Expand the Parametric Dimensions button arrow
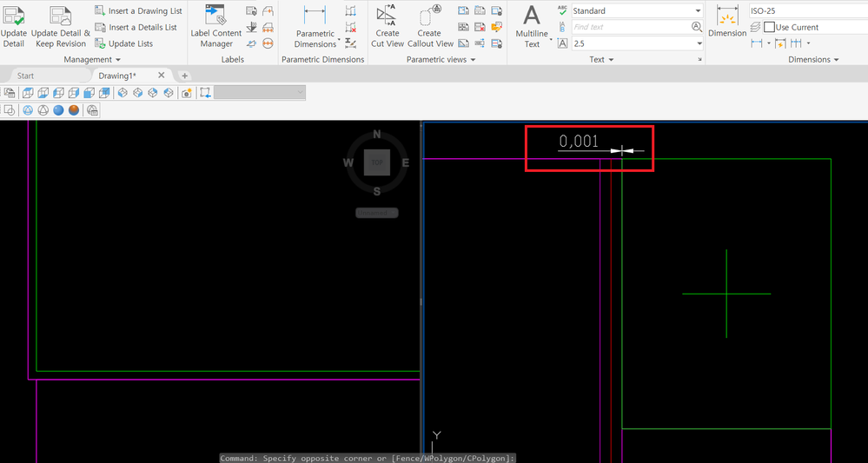 pyautogui.click(x=339, y=40)
